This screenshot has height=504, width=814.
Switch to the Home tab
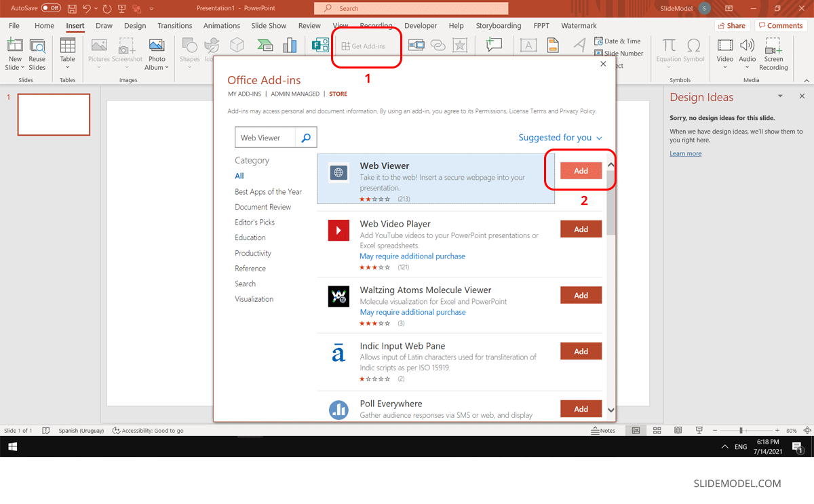(x=44, y=26)
